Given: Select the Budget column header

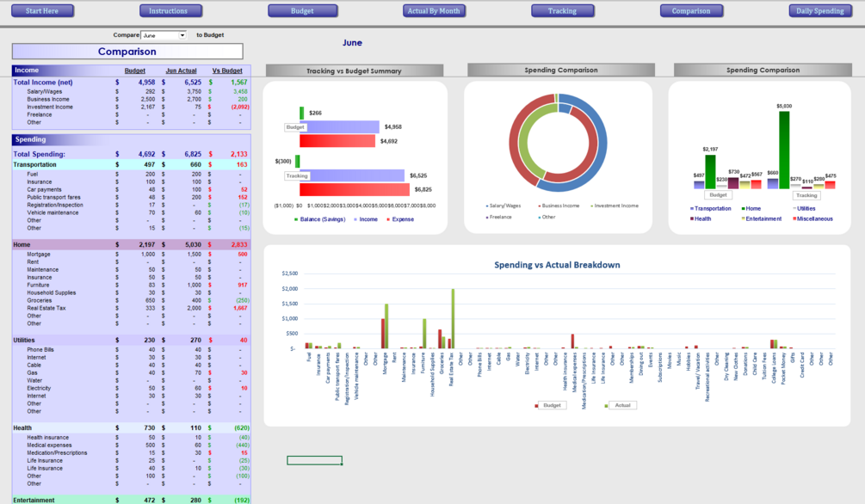Looking at the screenshot, I should [134, 71].
